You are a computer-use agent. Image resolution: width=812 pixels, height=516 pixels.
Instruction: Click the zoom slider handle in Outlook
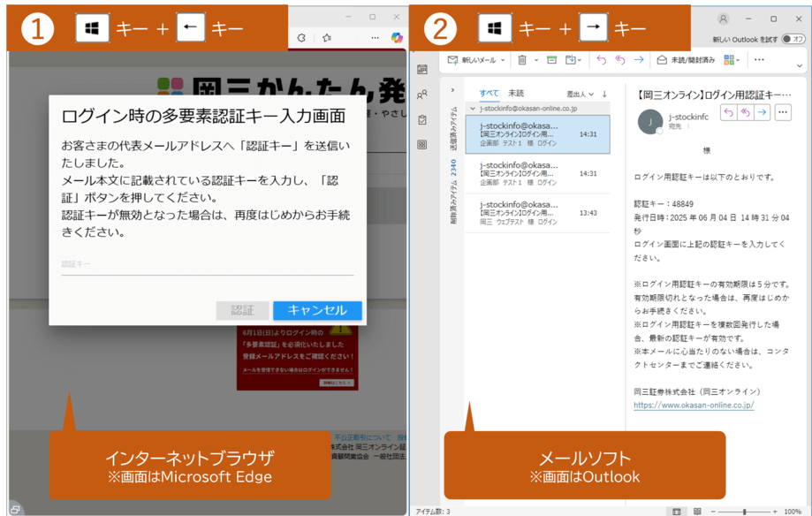(x=744, y=512)
